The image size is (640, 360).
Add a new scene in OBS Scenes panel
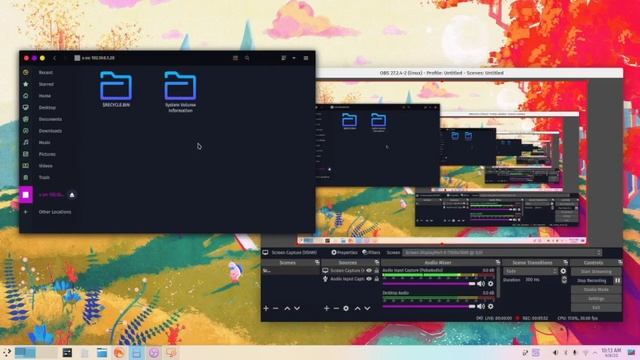coord(266,309)
